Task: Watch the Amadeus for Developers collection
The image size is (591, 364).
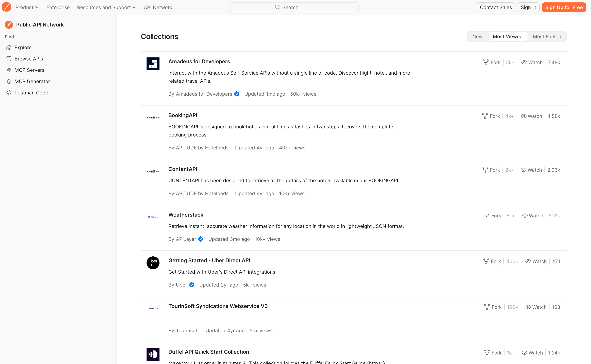Action: click(532, 62)
